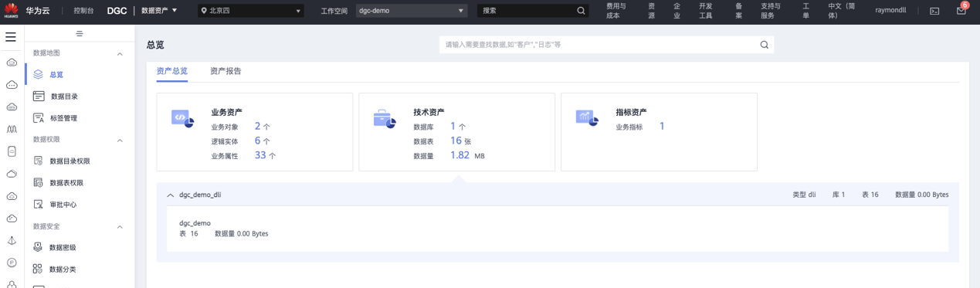Click the top search magnifier icon
The width and height of the screenshot is (980, 288).
click(x=582, y=11)
